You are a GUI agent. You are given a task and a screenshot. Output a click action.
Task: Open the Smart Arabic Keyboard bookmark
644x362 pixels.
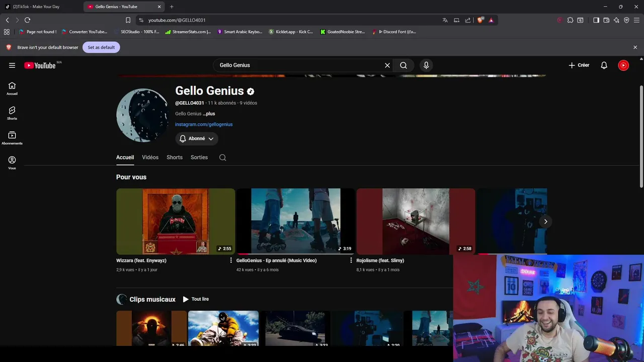click(239, 32)
